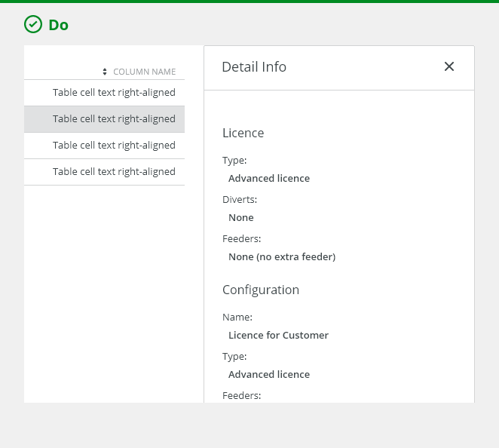Sort by the COLUMN NAME header
Image resolution: width=499 pixels, height=448 pixels.
click(x=145, y=72)
